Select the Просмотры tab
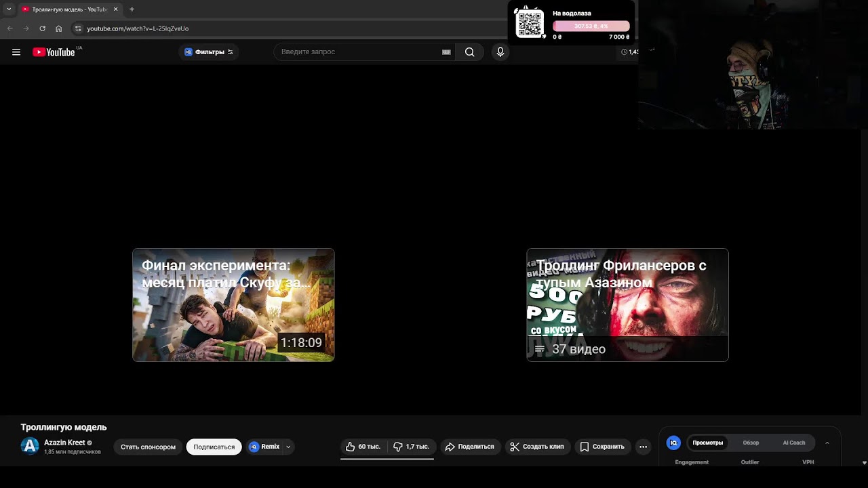868x488 pixels. pyautogui.click(x=707, y=443)
